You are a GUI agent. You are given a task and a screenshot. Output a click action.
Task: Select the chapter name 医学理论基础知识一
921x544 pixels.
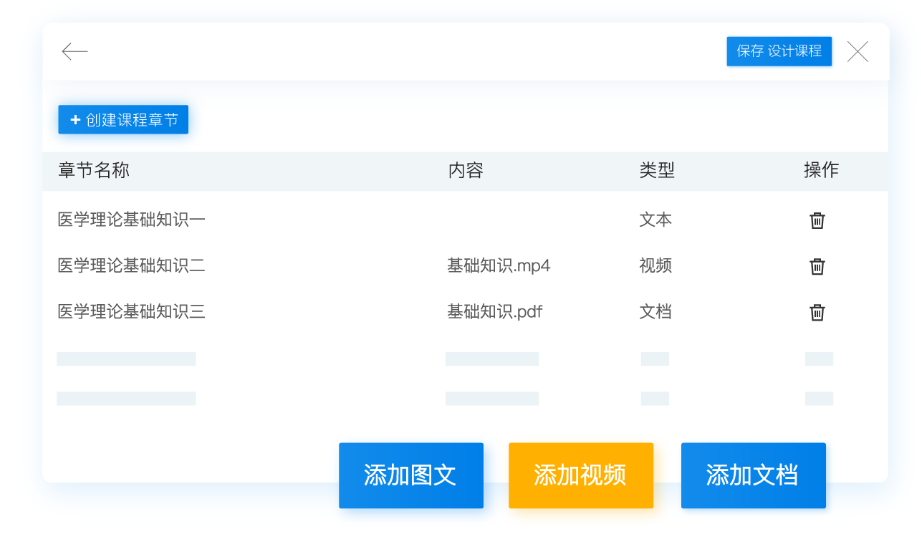pyautogui.click(x=131, y=220)
